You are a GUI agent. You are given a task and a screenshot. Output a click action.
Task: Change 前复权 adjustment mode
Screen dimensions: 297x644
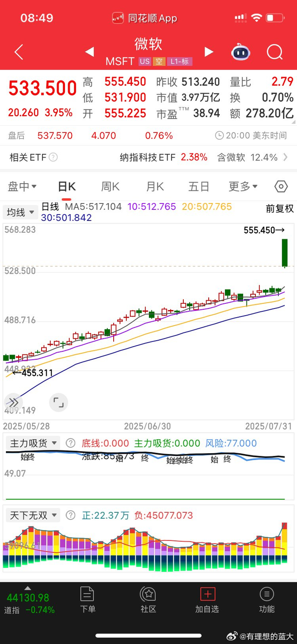pos(280,209)
